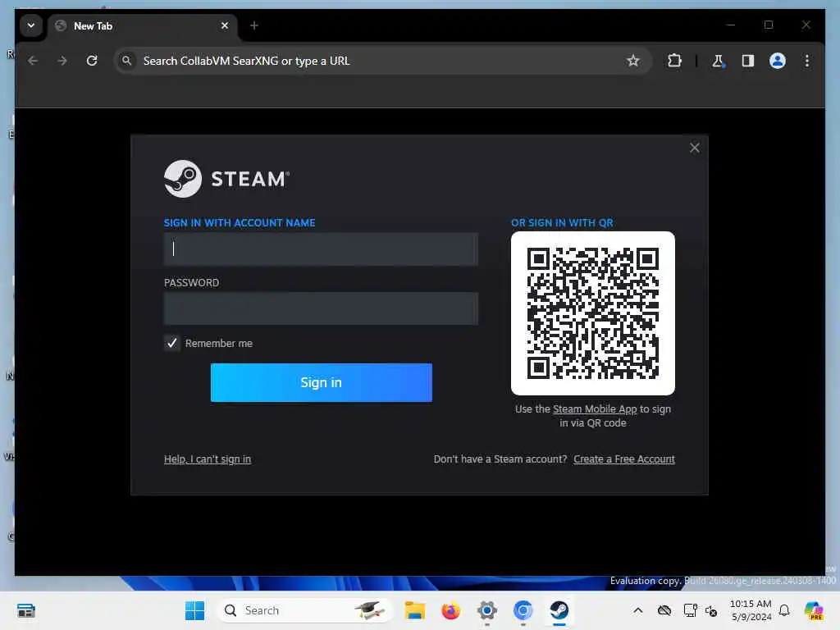This screenshot has height=630, width=840.
Task: Expand the system tray hidden icons
Action: point(637,610)
